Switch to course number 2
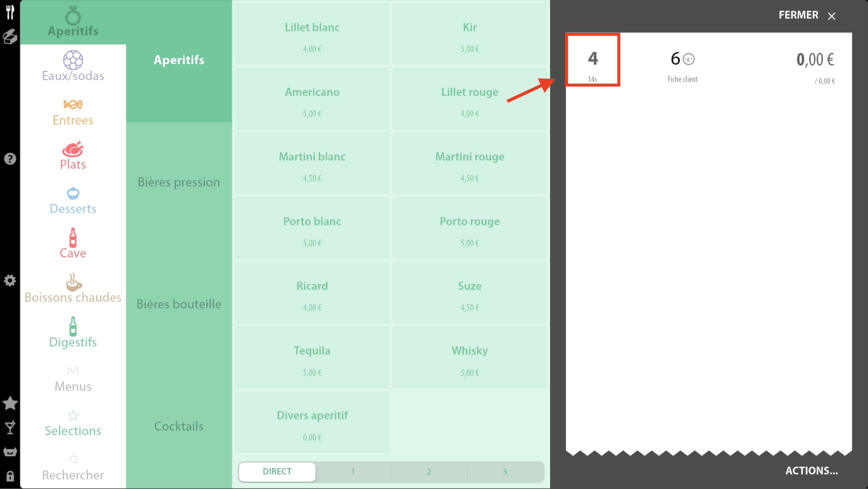868x489 pixels. click(429, 471)
